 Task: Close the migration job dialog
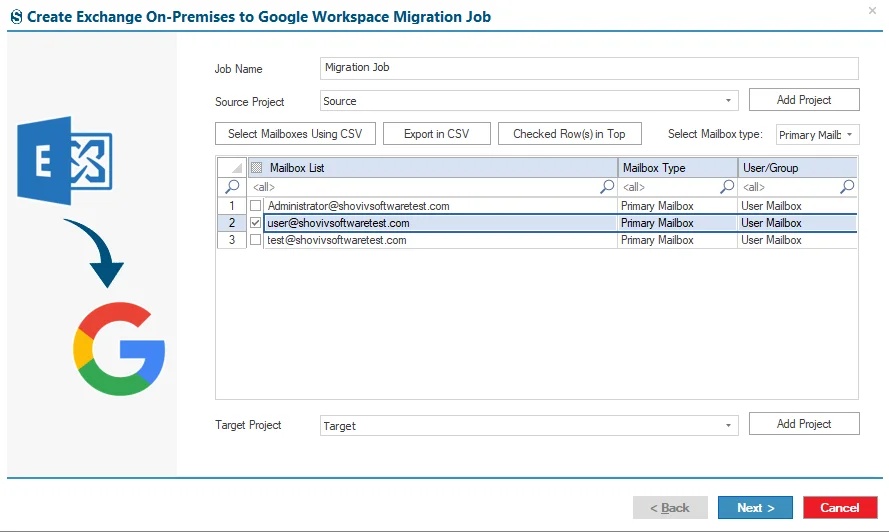coord(872,10)
